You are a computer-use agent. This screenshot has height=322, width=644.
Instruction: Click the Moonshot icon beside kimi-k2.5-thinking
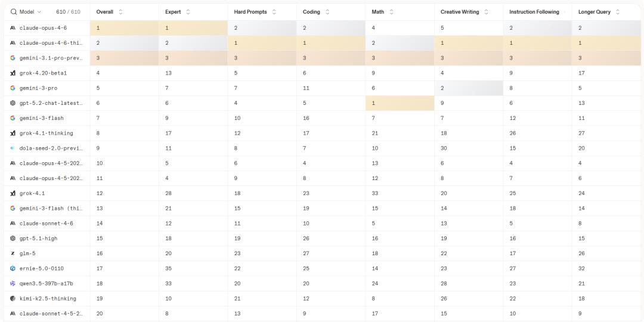point(13,298)
